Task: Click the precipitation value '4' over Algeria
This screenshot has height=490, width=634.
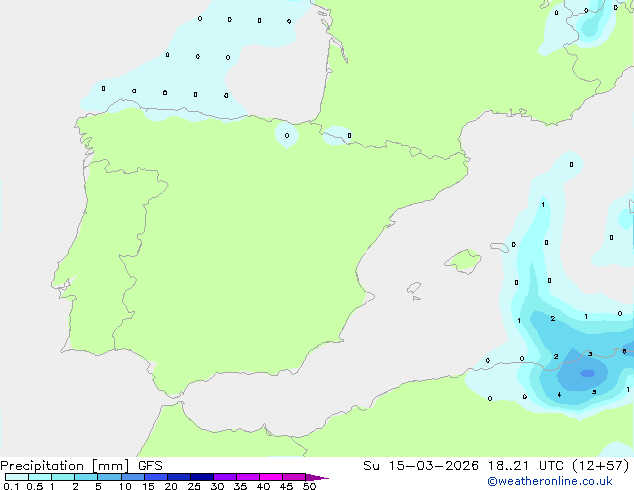Action: click(x=559, y=395)
